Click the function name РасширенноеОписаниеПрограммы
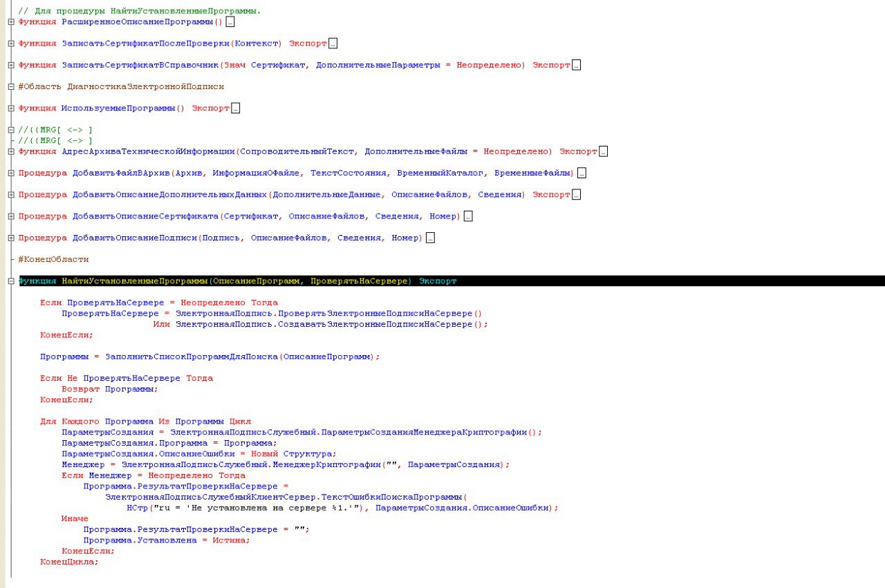The height and width of the screenshot is (588, 885). [x=138, y=22]
